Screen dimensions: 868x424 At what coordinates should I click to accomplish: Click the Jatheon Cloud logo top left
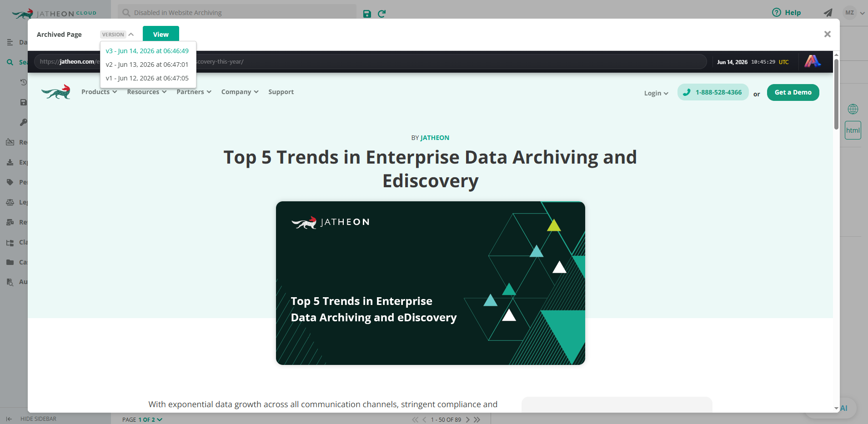55,13
